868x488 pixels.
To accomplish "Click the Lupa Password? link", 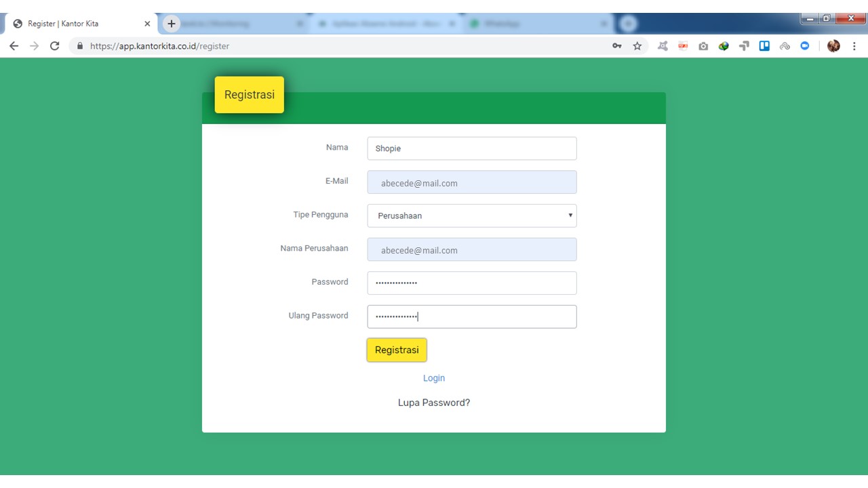I will [x=434, y=403].
